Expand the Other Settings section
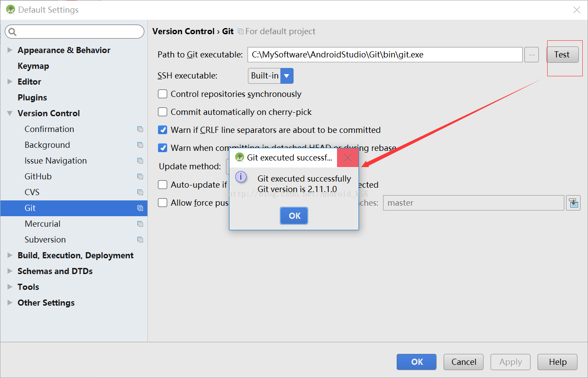This screenshot has height=378, width=588. tap(10, 303)
